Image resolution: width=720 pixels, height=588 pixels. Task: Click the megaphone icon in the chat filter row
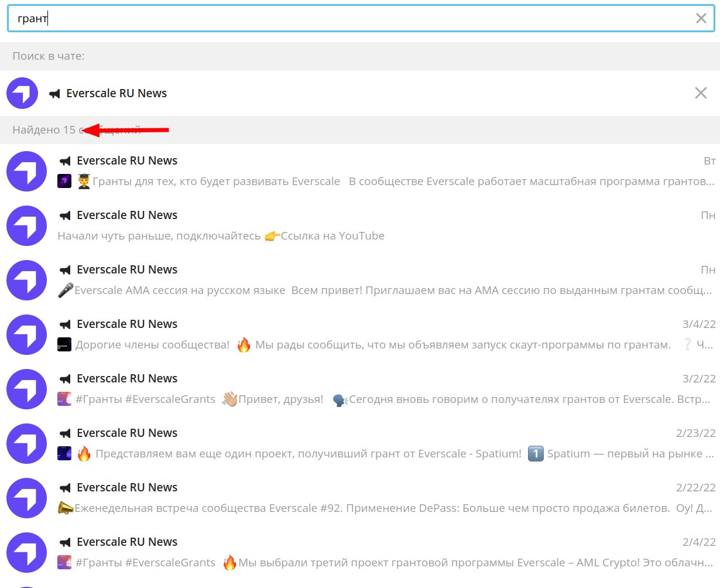[55, 94]
